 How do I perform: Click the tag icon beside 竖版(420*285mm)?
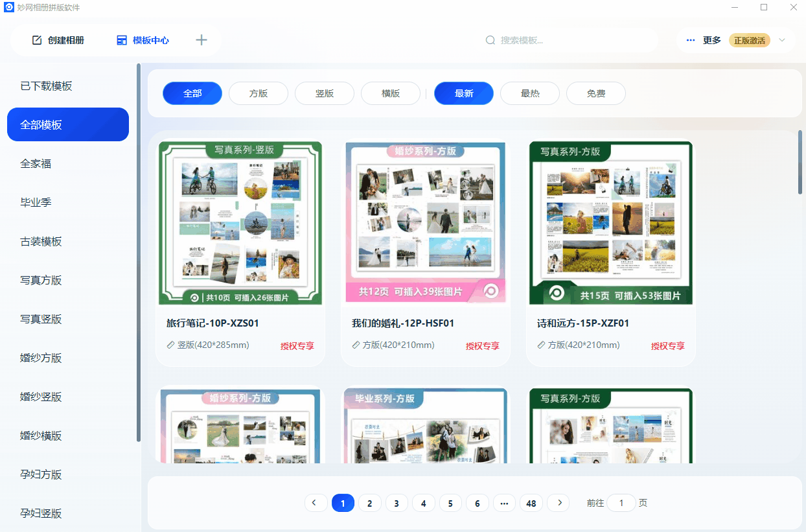click(170, 345)
